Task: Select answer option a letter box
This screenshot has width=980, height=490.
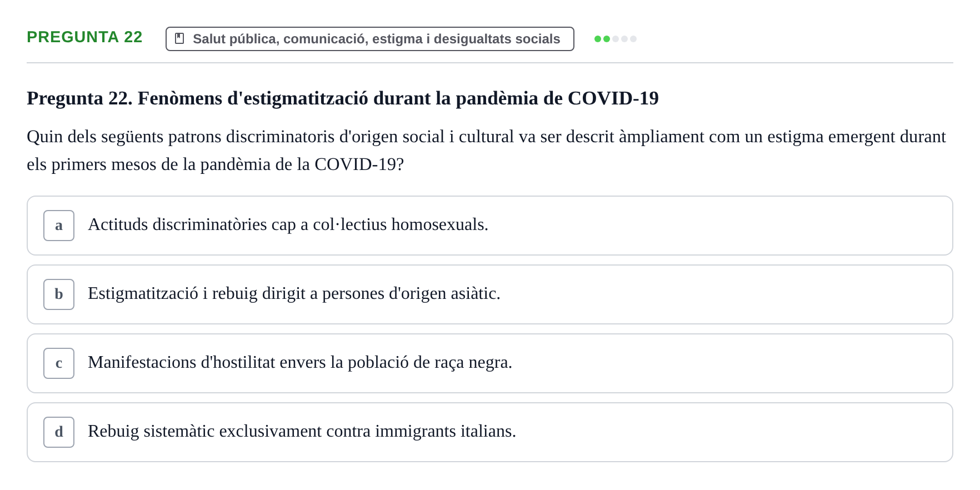Action: click(59, 226)
